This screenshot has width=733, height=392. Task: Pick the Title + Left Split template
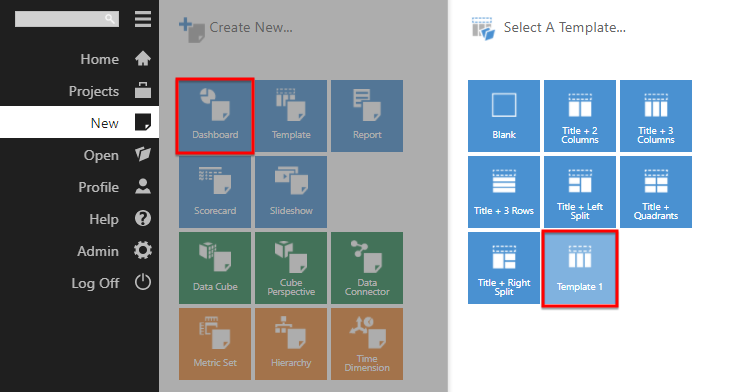pos(580,192)
